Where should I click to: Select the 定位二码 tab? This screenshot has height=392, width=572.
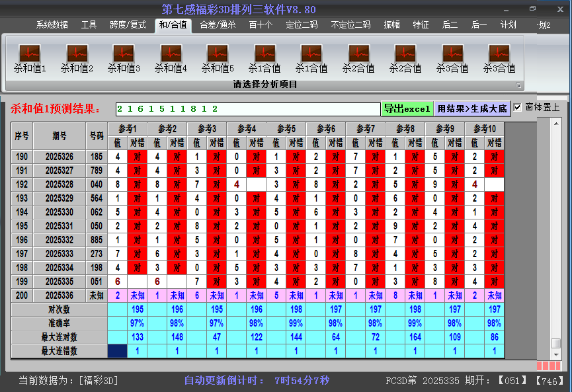point(302,25)
